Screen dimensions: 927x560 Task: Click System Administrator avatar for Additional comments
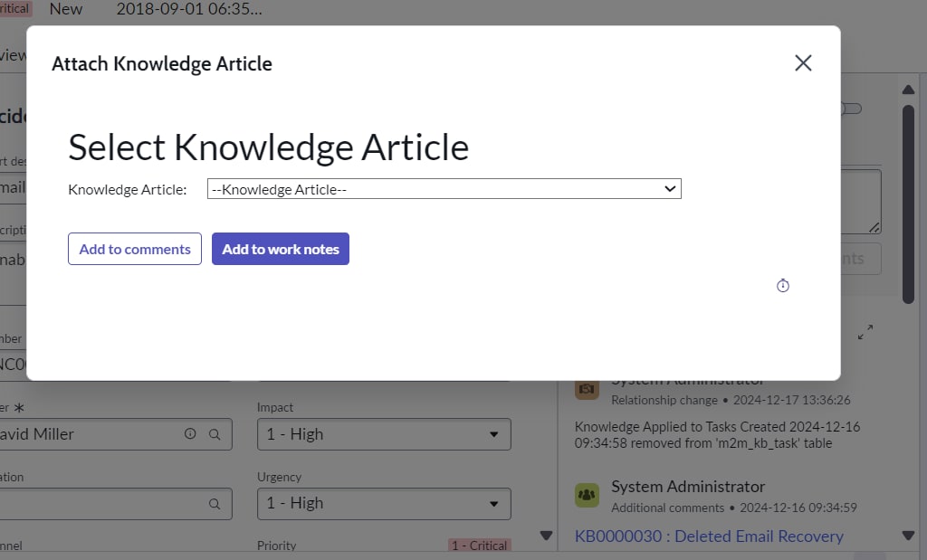coord(587,495)
